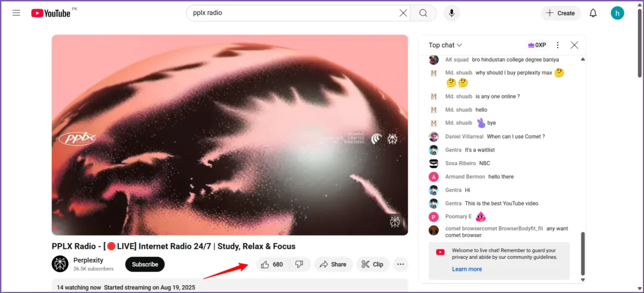The height and width of the screenshot is (293, 644).
Task: Create a clip with Clip button
Action: coord(372,264)
